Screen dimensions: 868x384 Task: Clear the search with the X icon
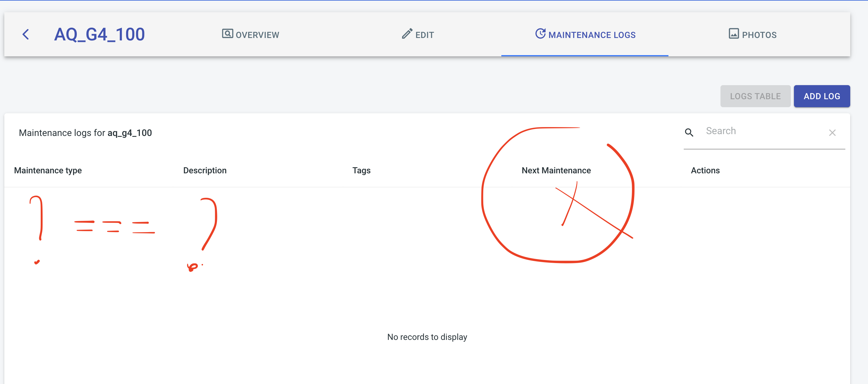click(x=832, y=133)
